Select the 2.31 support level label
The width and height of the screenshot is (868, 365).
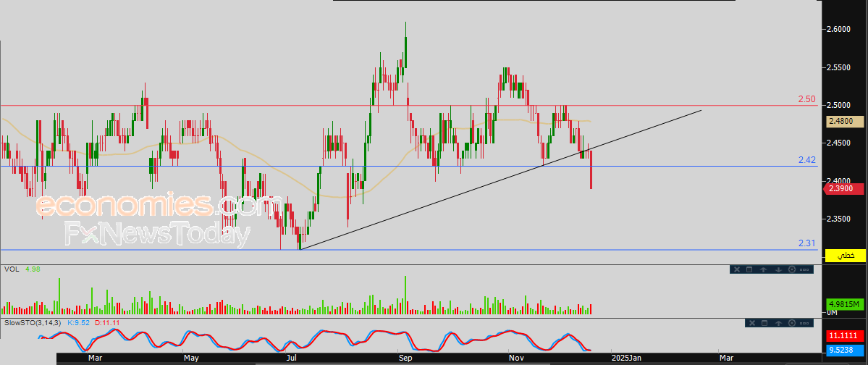point(806,243)
